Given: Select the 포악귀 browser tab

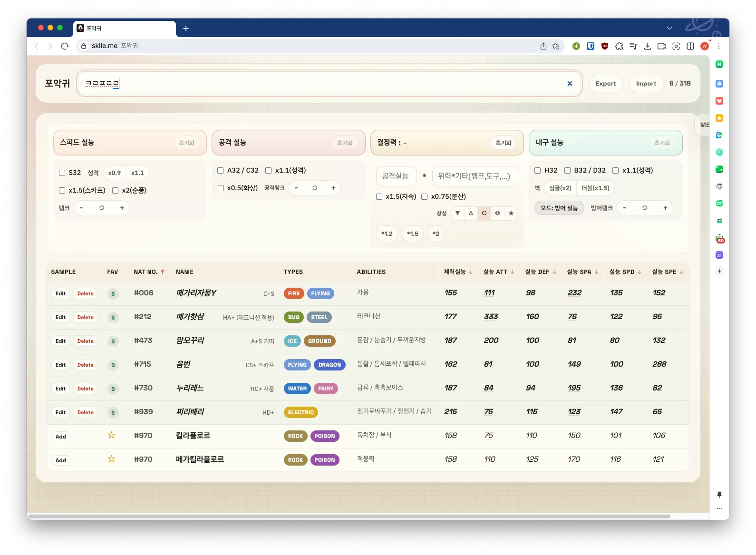Looking at the screenshot, I should [x=125, y=29].
